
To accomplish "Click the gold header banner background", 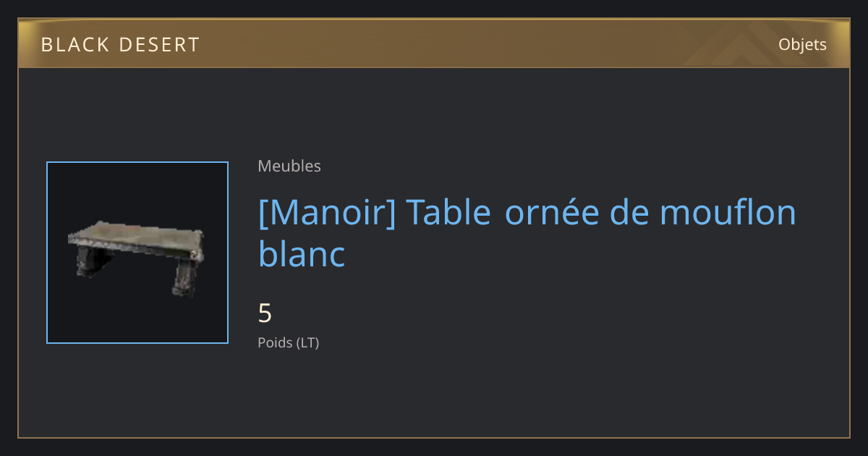I will (434, 44).
